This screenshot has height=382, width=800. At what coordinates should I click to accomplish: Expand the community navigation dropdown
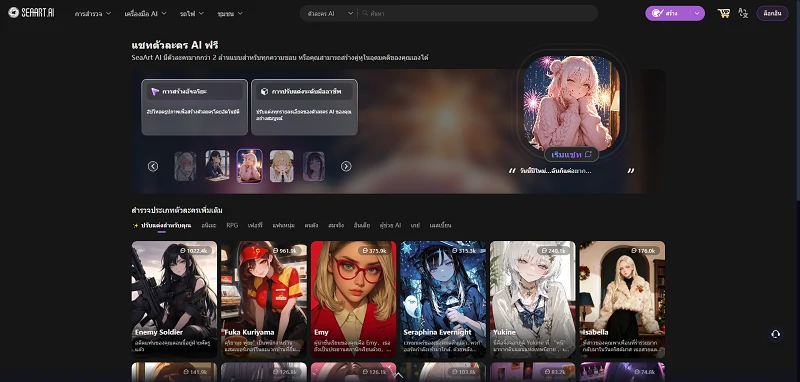[230, 14]
